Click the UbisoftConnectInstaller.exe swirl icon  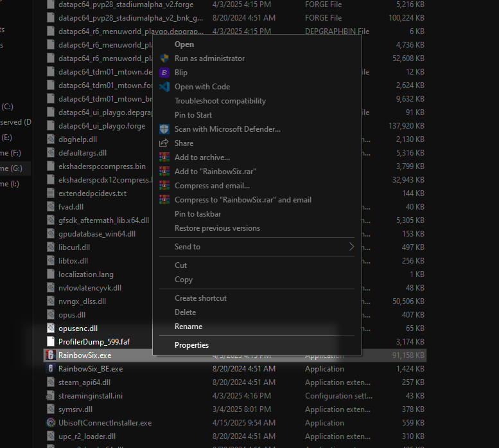(50, 423)
